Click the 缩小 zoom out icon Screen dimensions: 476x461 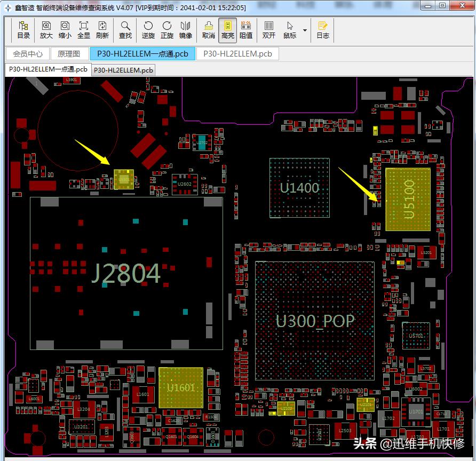[x=65, y=30]
